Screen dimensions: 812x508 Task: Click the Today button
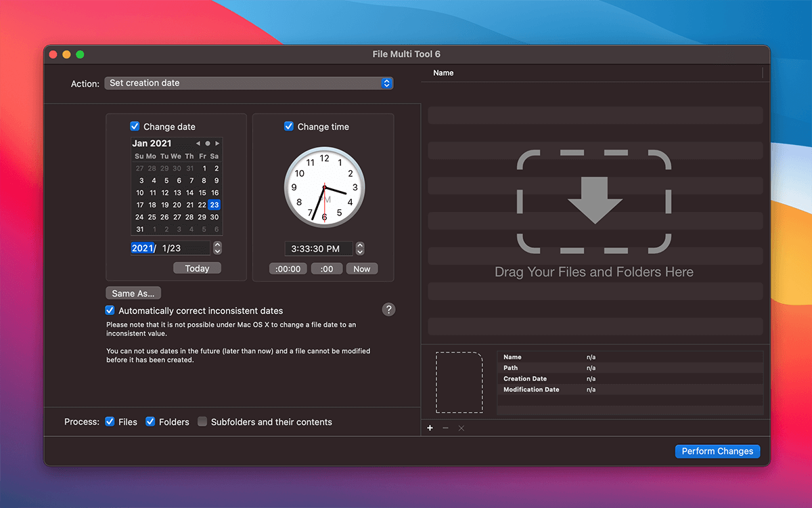(x=197, y=268)
